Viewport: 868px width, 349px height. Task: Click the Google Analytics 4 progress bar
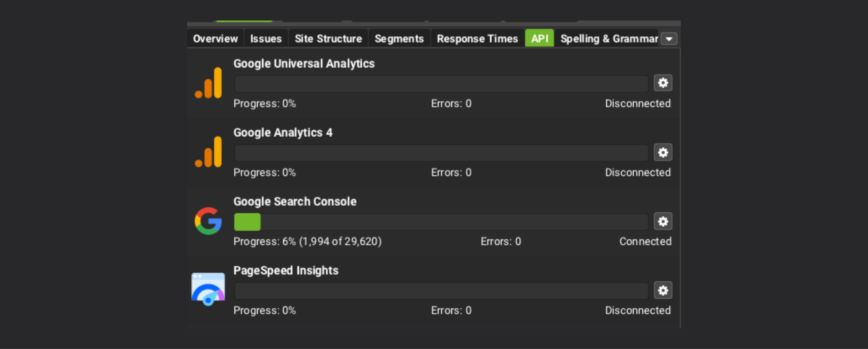(441, 153)
